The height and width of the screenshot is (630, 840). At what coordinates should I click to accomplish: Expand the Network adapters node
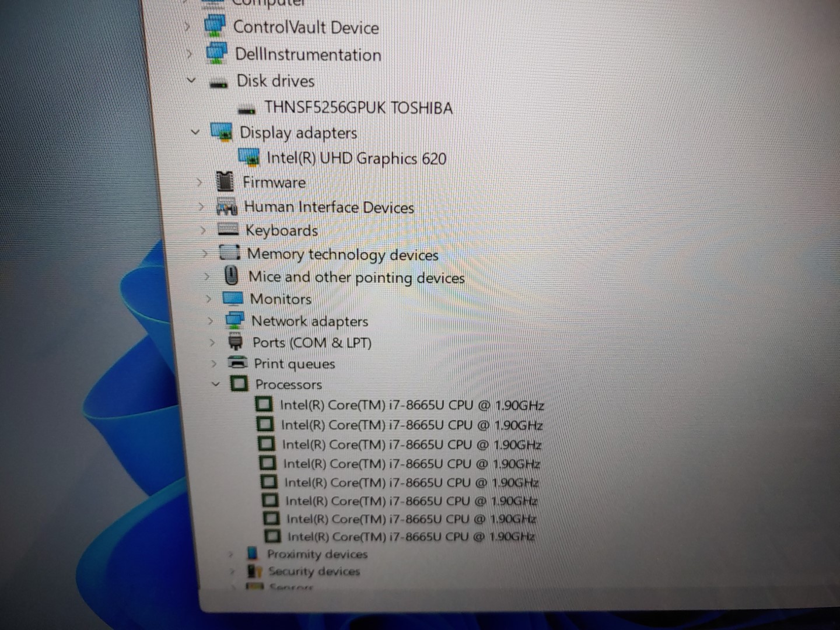click(210, 321)
